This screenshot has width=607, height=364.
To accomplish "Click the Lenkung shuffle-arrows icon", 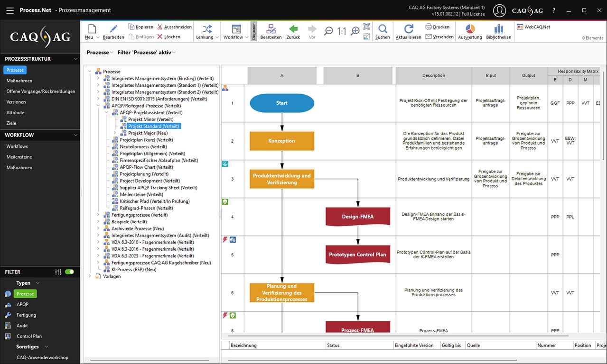I will tap(207, 29).
